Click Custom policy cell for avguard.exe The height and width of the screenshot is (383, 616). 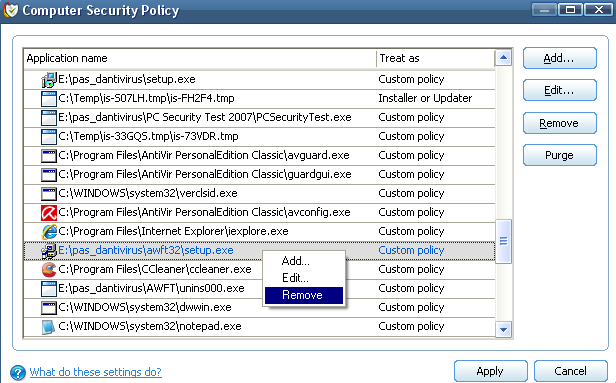tap(411, 156)
